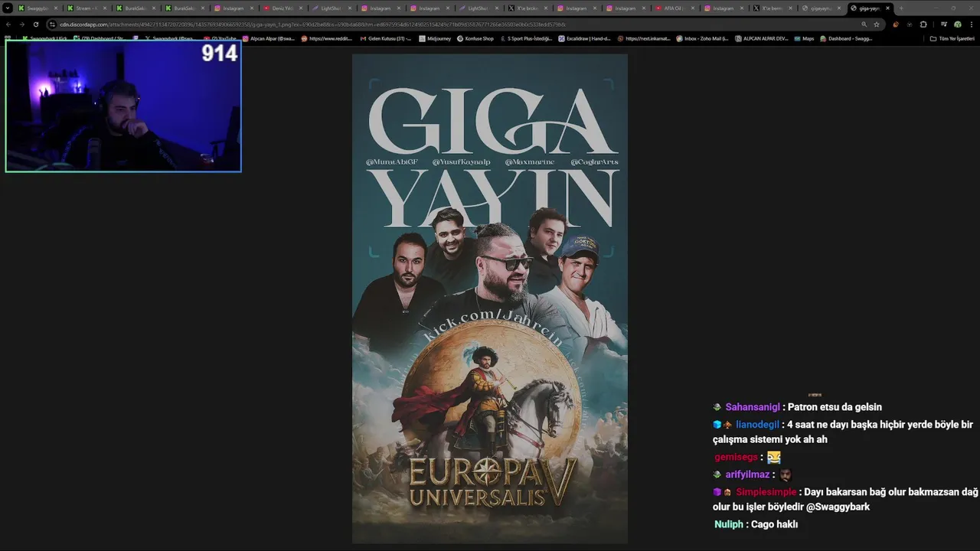Open the S Sport Plus bookmark
This screenshot has height=551, width=980.
[x=525, y=38]
